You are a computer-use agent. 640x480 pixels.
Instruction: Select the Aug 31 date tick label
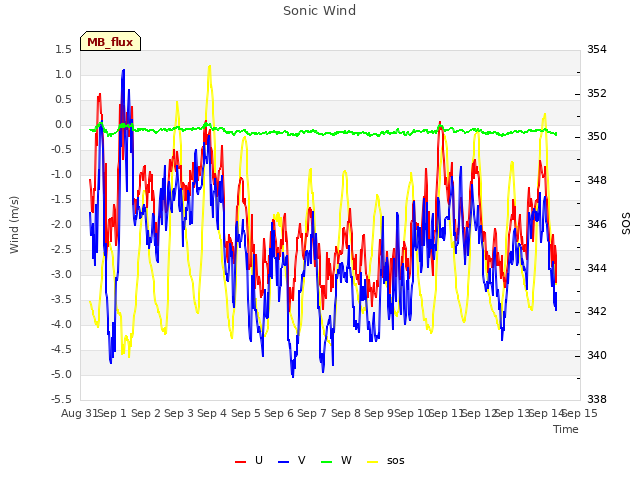80,413
